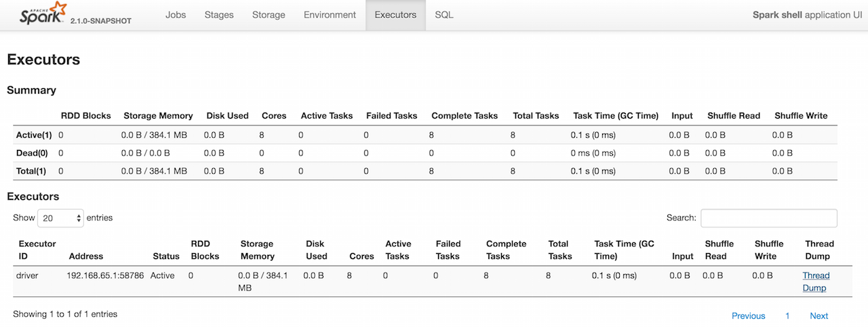Open the SQL tab
Image resolution: width=868 pixels, height=327 pixels.
pyautogui.click(x=444, y=15)
